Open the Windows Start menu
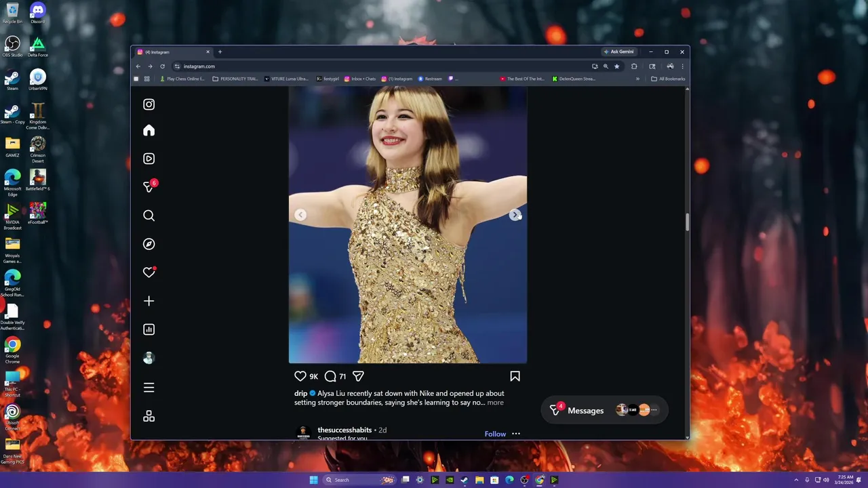Image resolution: width=868 pixels, height=488 pixels. (313, 480)
